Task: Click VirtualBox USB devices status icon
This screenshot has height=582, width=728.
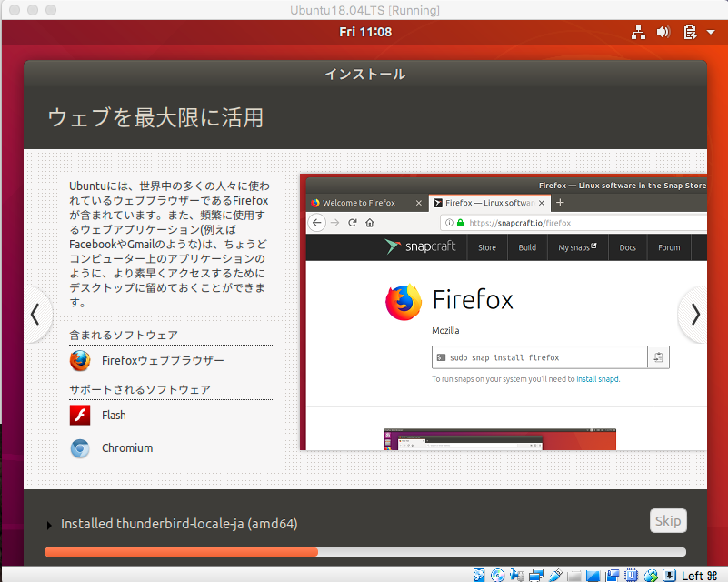Action: pyautogui.click(x=555, y=575)
